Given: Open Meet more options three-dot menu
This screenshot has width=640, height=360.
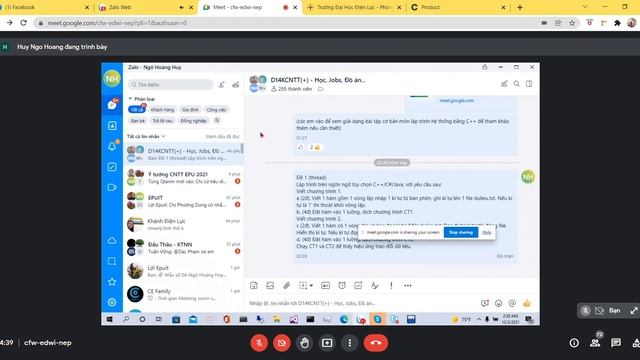Looking at the screenshot, I should [x=349, y=343].
